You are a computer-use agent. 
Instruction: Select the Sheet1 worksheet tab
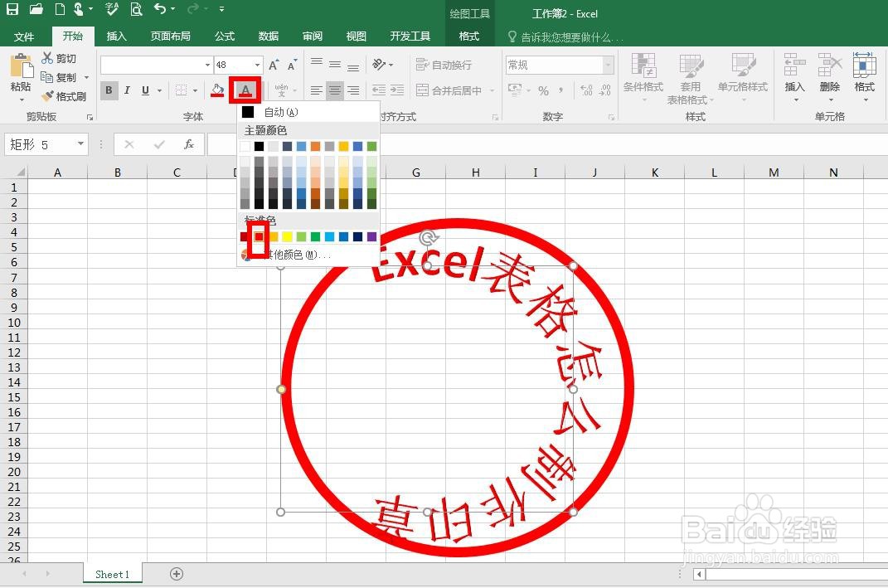112,574
